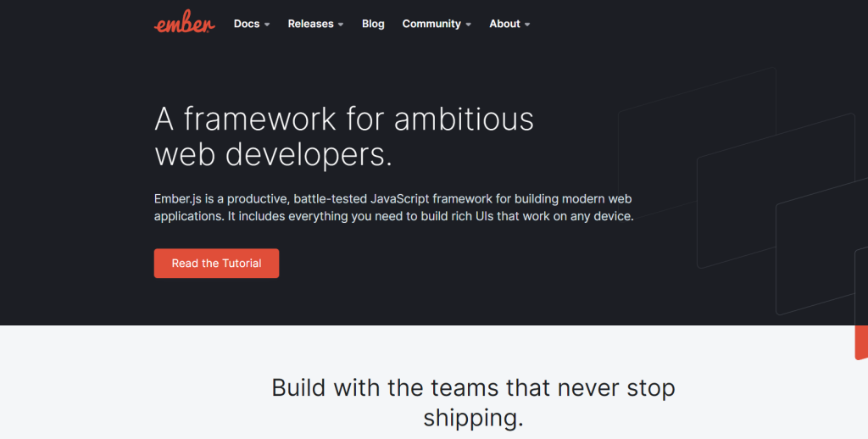
Task: Expand the Community dropdown caret
Action: [469, 25]
